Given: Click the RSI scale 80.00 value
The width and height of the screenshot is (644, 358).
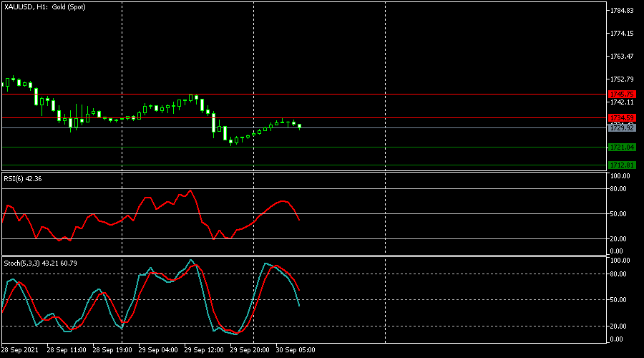Looking at the screenshot, I should tap(618, 189).
